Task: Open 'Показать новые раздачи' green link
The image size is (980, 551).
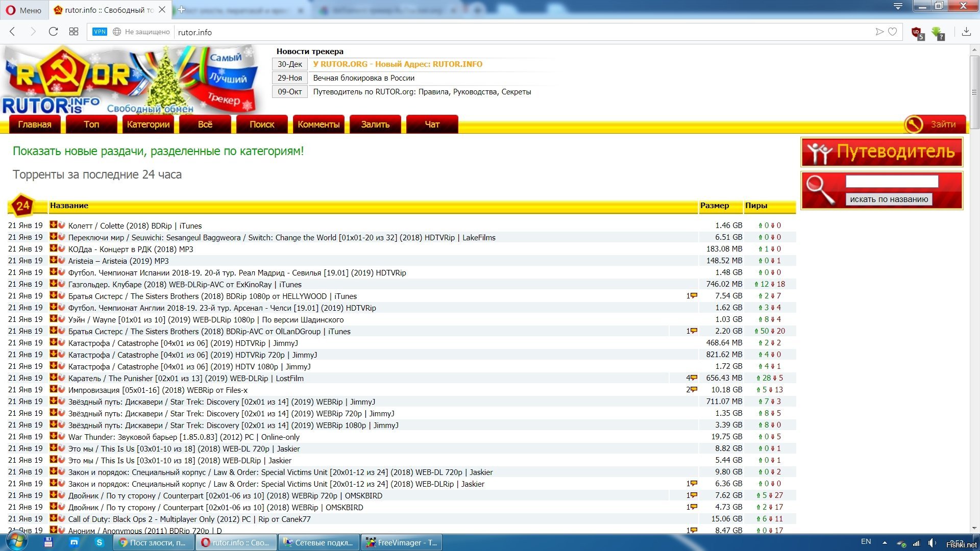Action: [158, 151]
